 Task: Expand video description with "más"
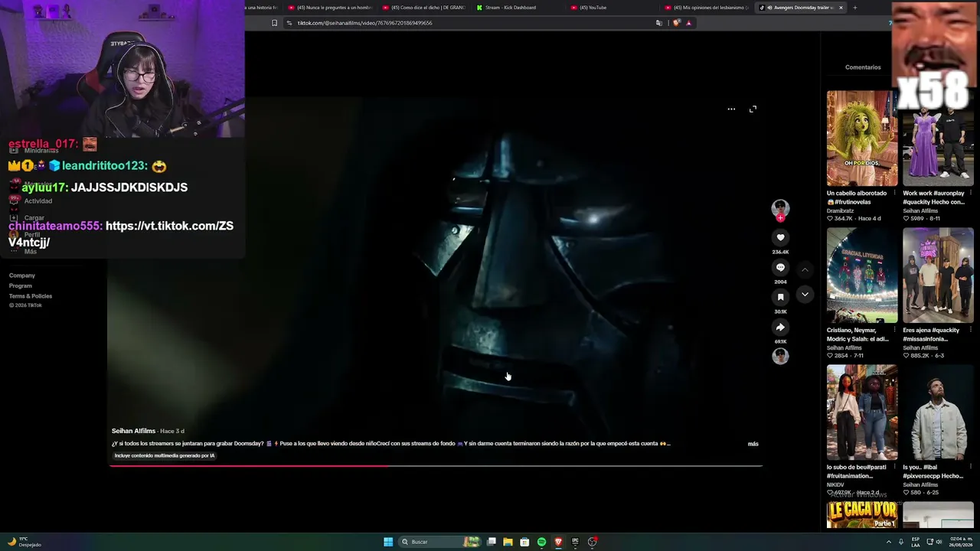coord(753,444)
